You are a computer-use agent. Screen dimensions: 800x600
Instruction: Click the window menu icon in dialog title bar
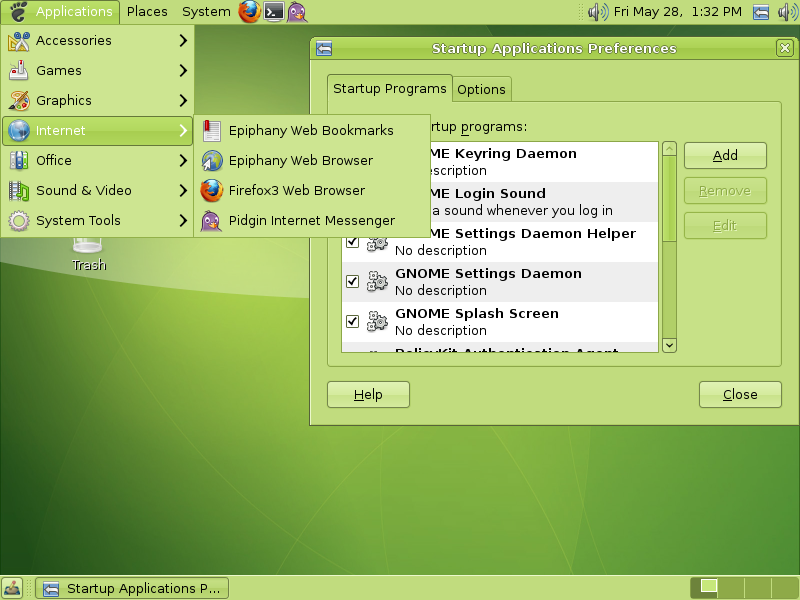point(324,48)
